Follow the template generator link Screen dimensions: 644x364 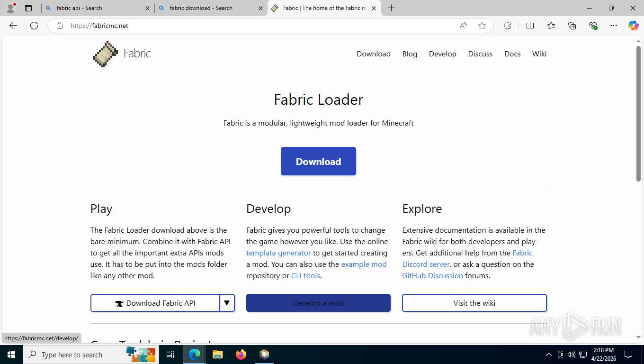(x=278, y=253)
